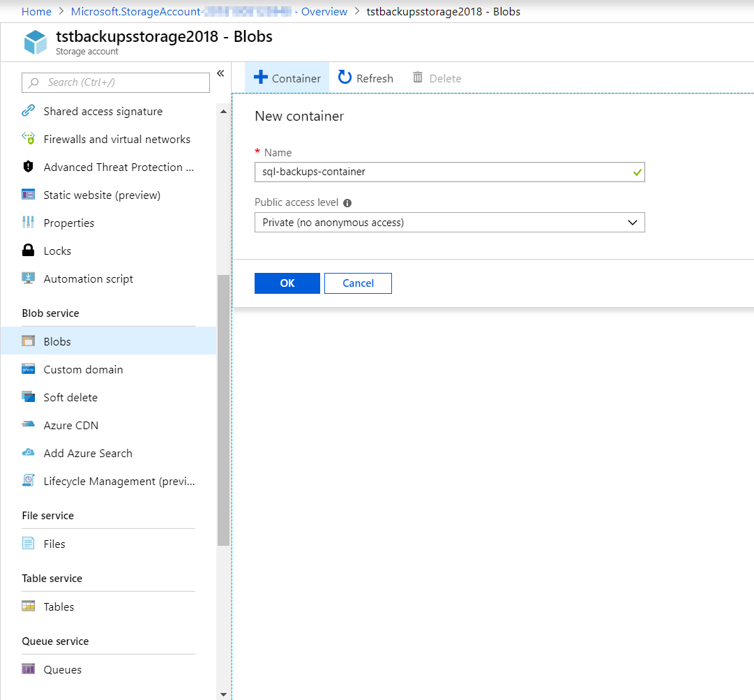Click the Blobs icon in sidebar

point(29,341)
